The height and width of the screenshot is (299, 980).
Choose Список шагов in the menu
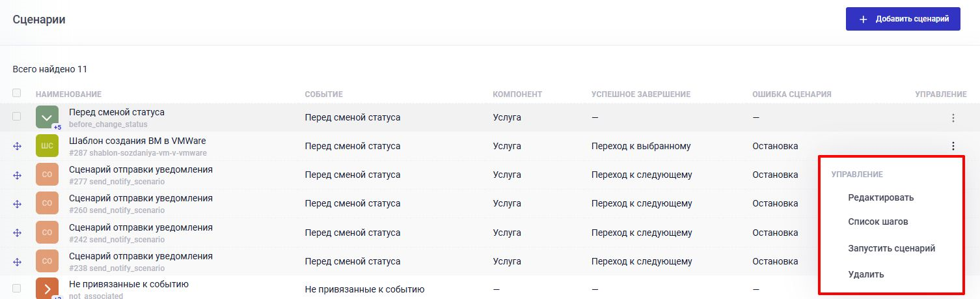click(x=878, y=221)
